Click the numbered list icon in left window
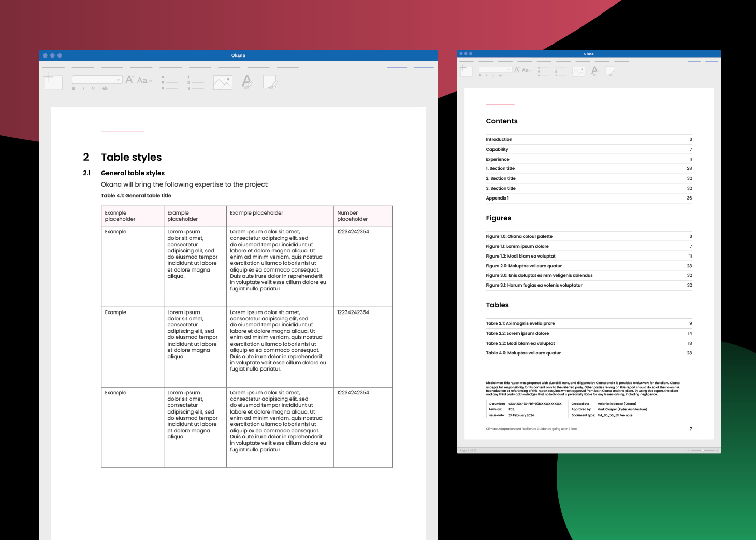 [x=195, y=82]
